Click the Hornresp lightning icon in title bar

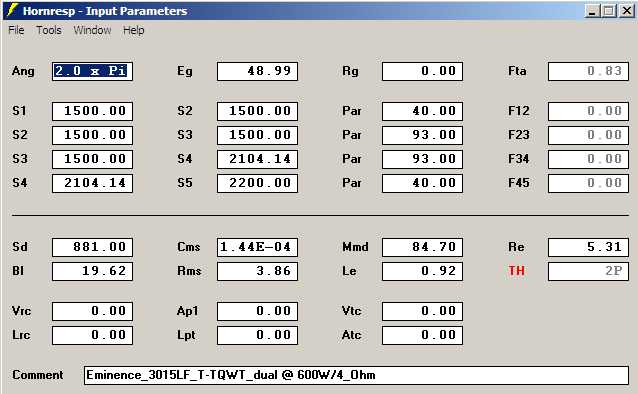pyautogui.click(x=13, y=10)
